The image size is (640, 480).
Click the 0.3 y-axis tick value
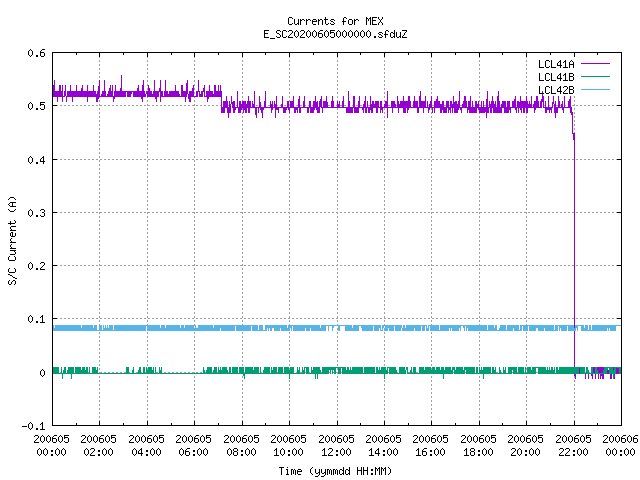[x=36, y=213]
